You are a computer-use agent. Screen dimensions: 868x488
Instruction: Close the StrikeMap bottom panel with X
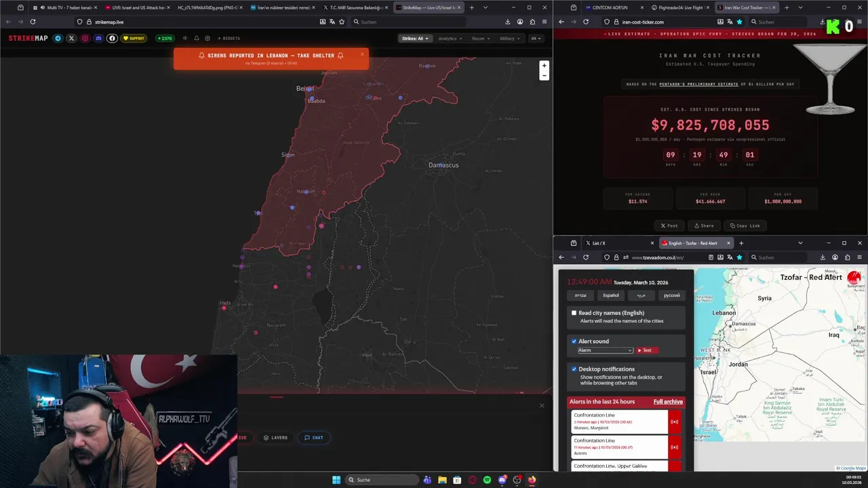pos(542,405)
